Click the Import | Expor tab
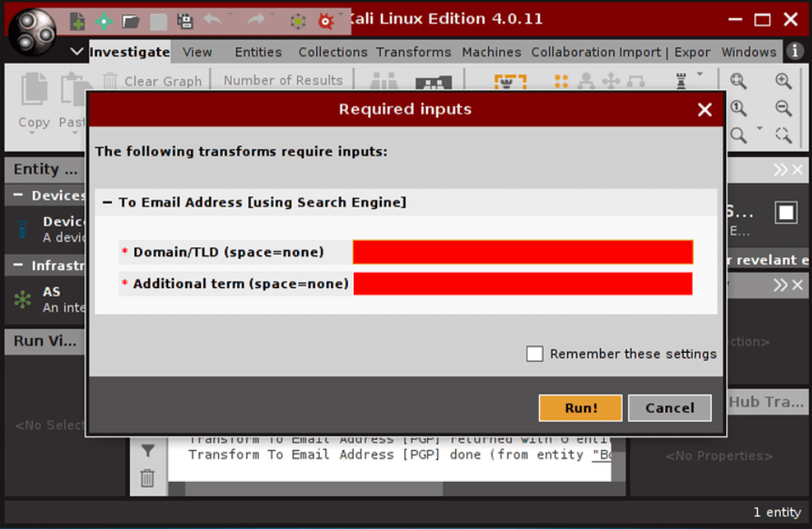This screenshot has height=529, width=812. click(664, 52)
